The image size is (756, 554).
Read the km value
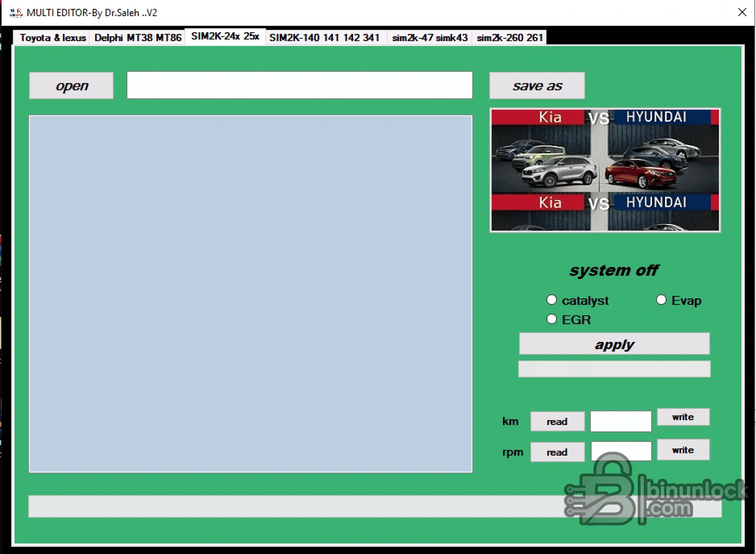click(557, 421)
